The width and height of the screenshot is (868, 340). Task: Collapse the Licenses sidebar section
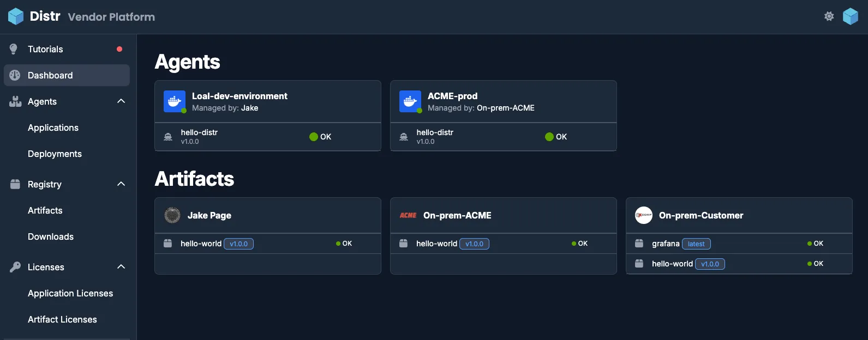click(x=121, y=266)
